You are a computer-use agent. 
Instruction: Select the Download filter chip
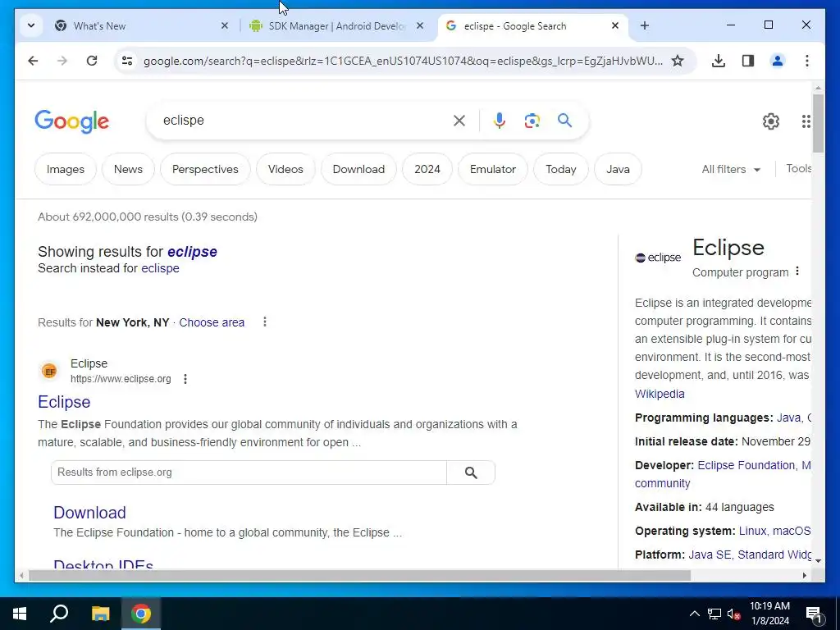358,169
